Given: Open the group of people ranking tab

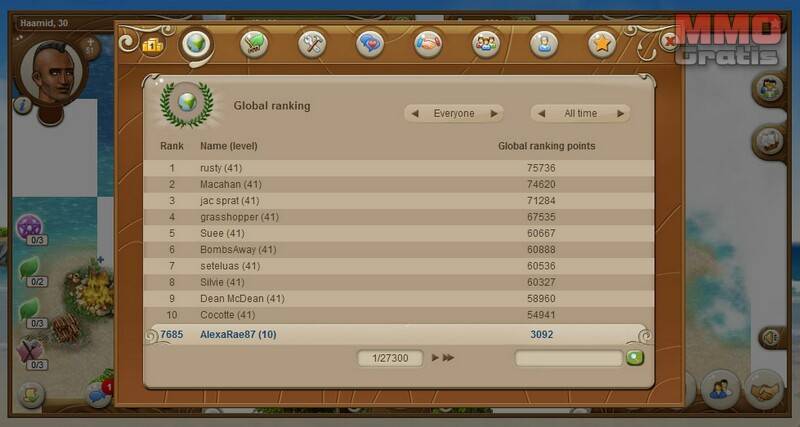Looking at the screenshot, I should (x=486, y=44).
